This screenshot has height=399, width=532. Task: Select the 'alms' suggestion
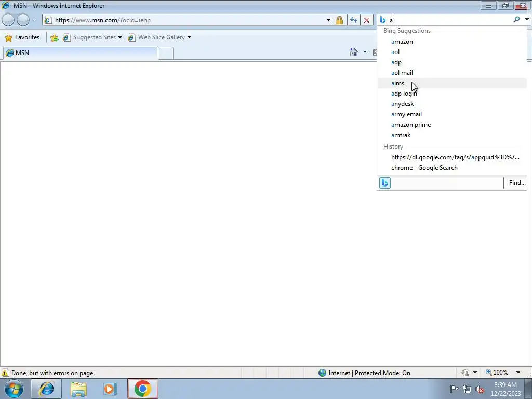pyautogui.click(x=453, y=83)
